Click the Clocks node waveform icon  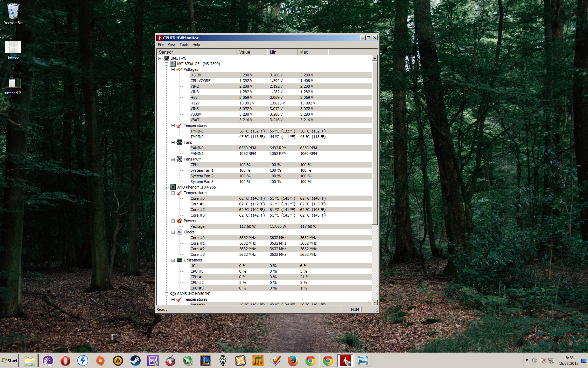[180, 232]
